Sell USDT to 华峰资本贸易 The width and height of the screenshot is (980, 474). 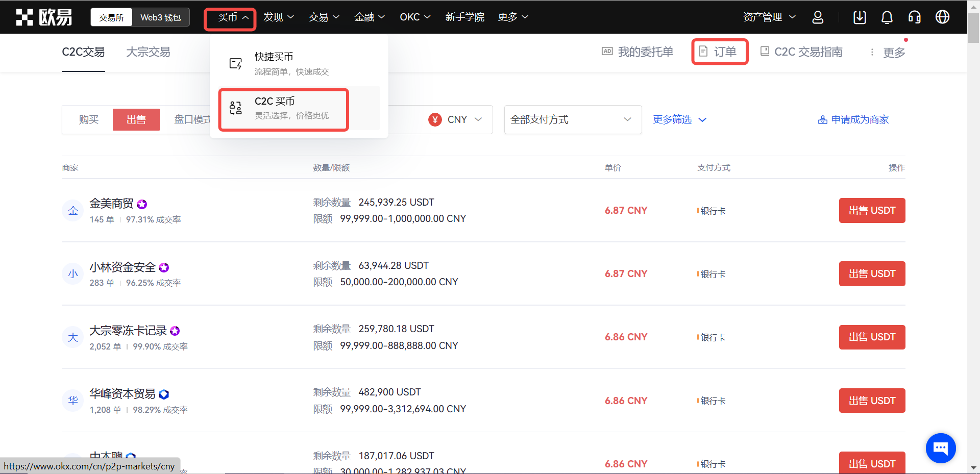pyautogui.click(x=872, y=401)
